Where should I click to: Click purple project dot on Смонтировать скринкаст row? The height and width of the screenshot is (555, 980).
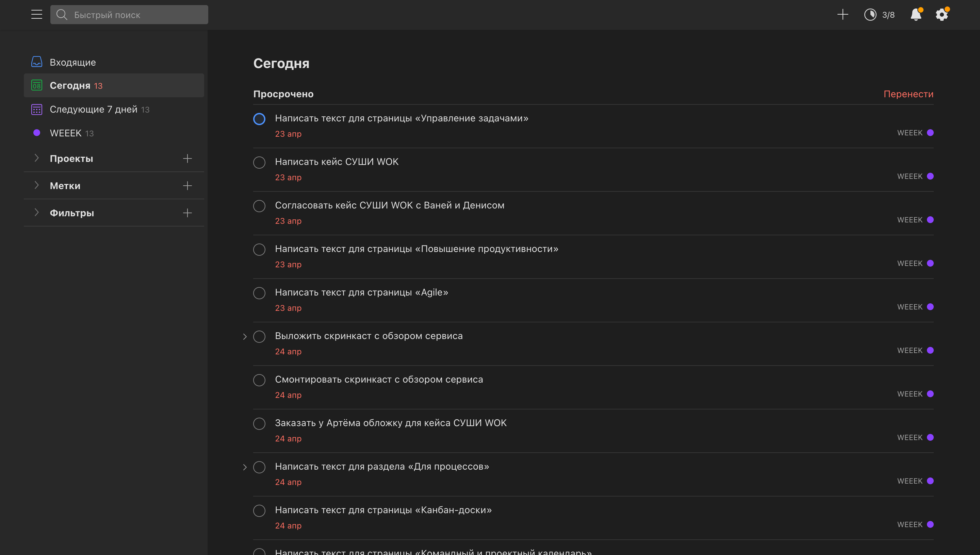(x=930, y=394)
